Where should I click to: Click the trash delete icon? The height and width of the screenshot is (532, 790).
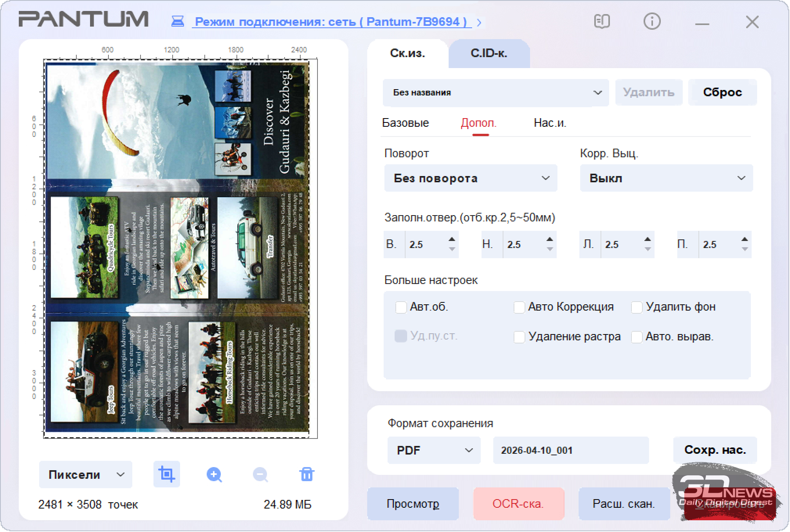(307, 474)
